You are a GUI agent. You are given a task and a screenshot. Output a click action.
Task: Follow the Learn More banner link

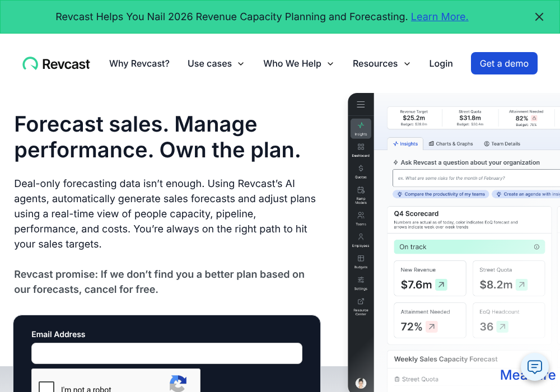(440, 17)
